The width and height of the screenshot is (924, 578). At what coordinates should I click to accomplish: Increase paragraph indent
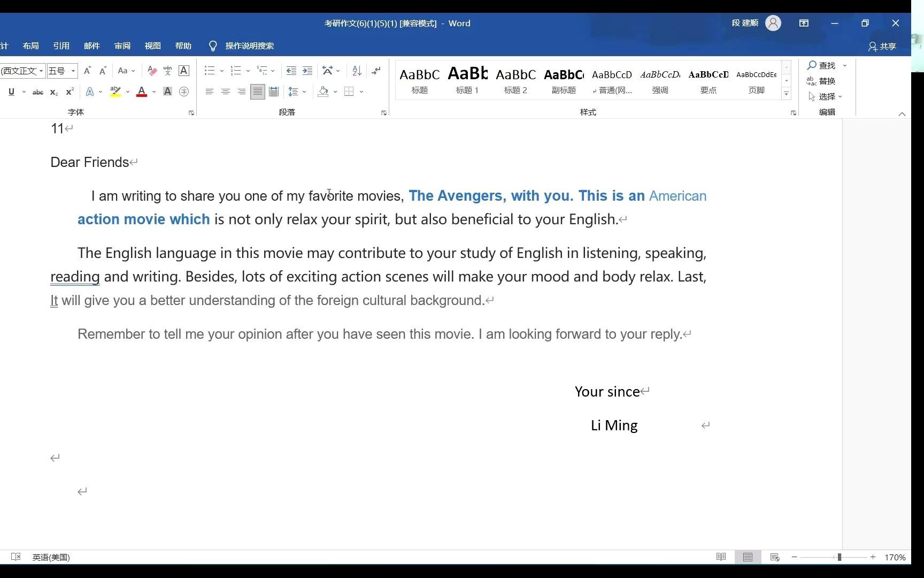(307, 71)
